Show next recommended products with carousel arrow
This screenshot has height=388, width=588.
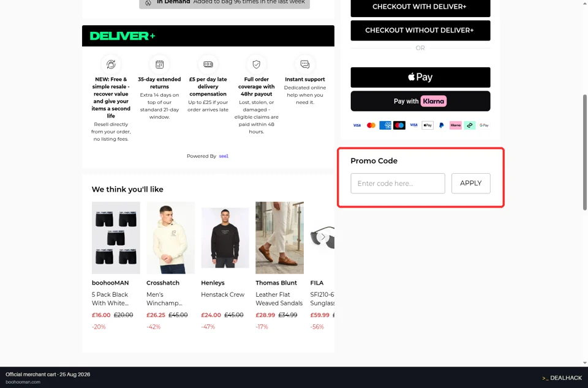pos(323,237)
